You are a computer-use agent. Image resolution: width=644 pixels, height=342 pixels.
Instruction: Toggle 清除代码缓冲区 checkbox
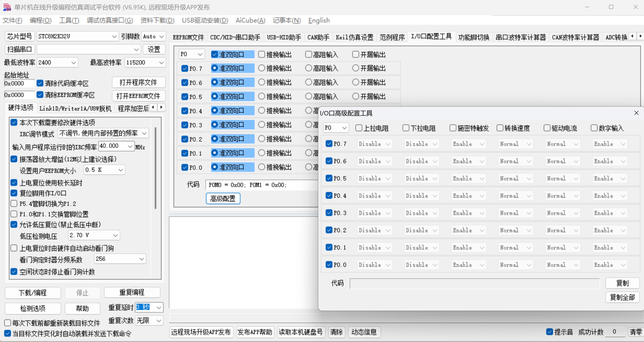[x=40, y=83]
